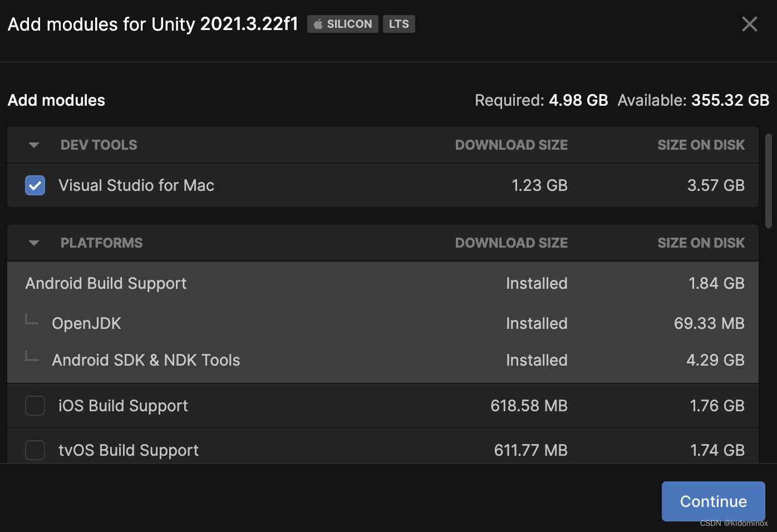Select the Android Build Support row
Image resolution: width=777 pixels, height=532 pixels.
point(383,283)
